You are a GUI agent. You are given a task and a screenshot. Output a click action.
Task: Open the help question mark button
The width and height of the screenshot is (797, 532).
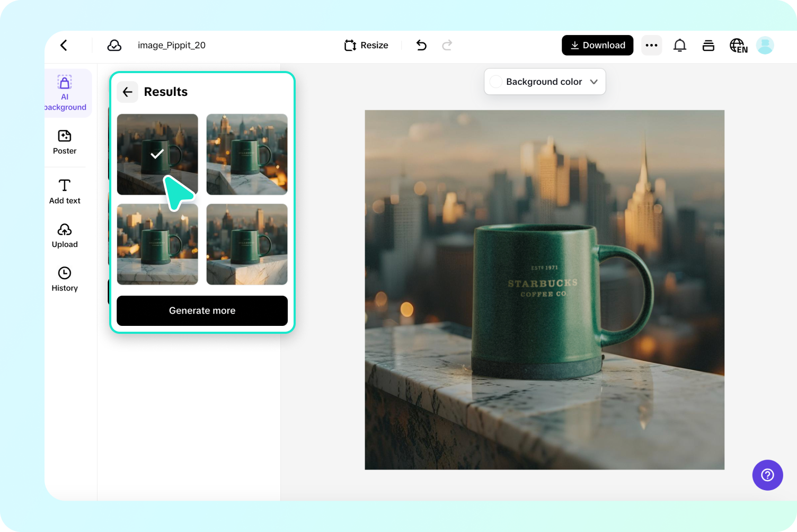767,475
